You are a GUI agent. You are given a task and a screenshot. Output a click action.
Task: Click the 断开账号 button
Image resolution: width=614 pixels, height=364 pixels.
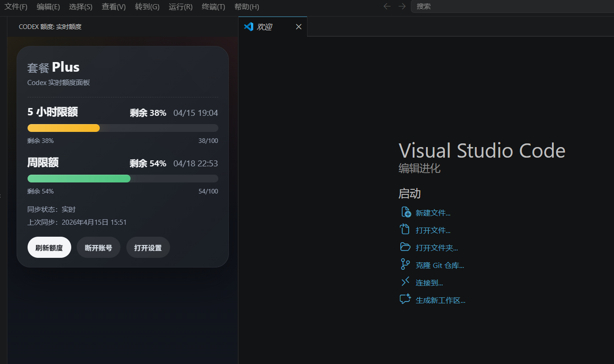(98, 248)
